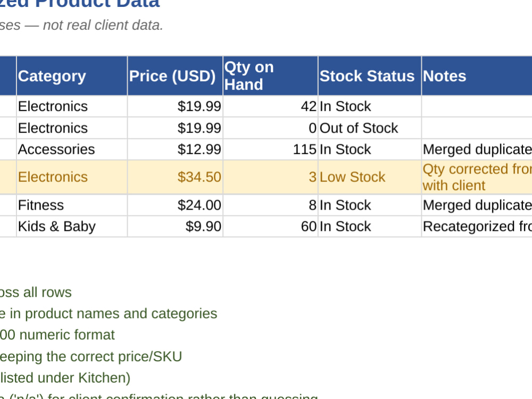Screen dimensions: 532x399
Task: Click the $12.99 price cell
Action: [x=175, y=149]
